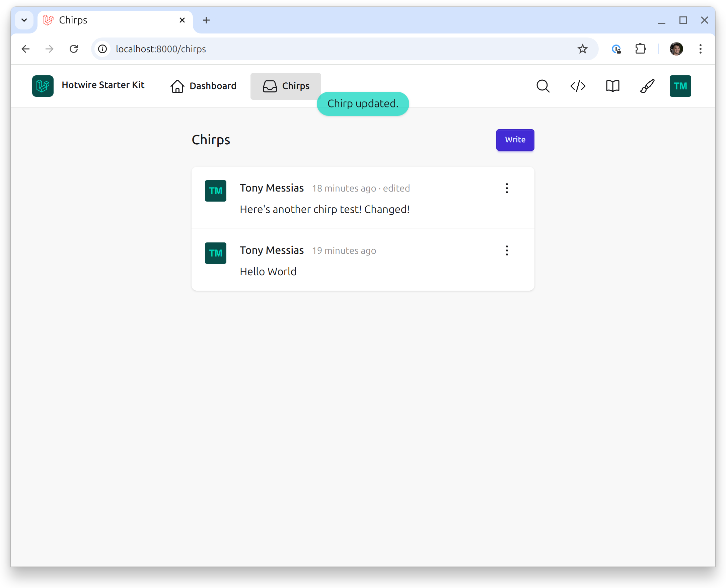726x588 pixels.
Task: Open the documentation book icon
Action: coord(612,86)
